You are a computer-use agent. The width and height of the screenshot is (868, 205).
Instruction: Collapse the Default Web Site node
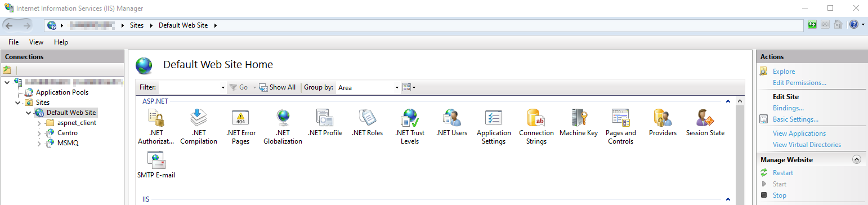[28, 113]
